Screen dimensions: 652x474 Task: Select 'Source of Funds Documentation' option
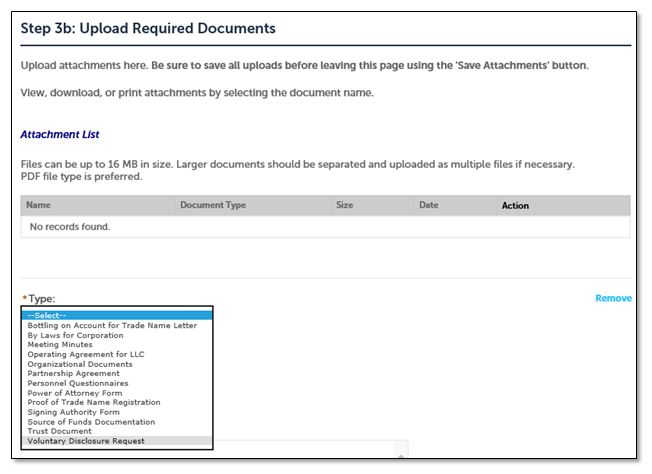pos(117,422)
